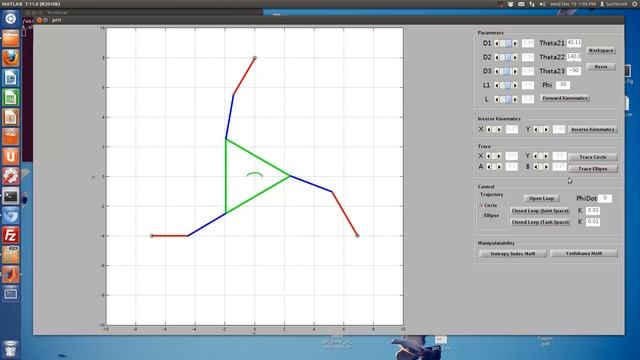Click the Theta23 input field
640x360 pixels.
[x=574, y=71]
